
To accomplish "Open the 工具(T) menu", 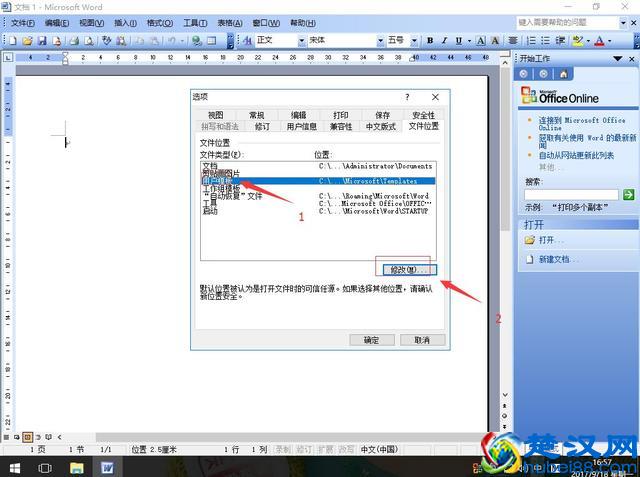I will tap(195, 23).
